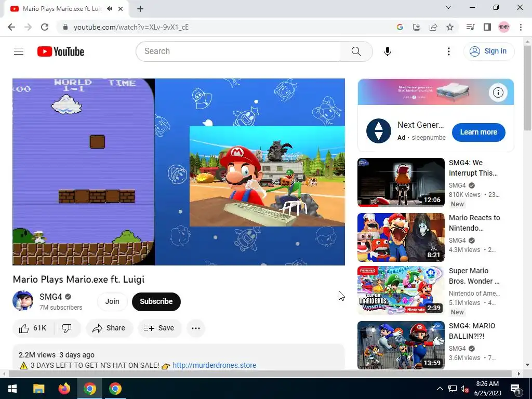Open the SMG4 channel avatar
The image size is (532, 399).
point(23,301)
